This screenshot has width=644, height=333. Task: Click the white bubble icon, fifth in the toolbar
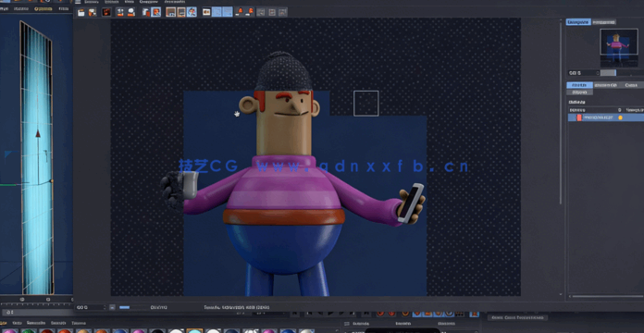coord(131,12)
